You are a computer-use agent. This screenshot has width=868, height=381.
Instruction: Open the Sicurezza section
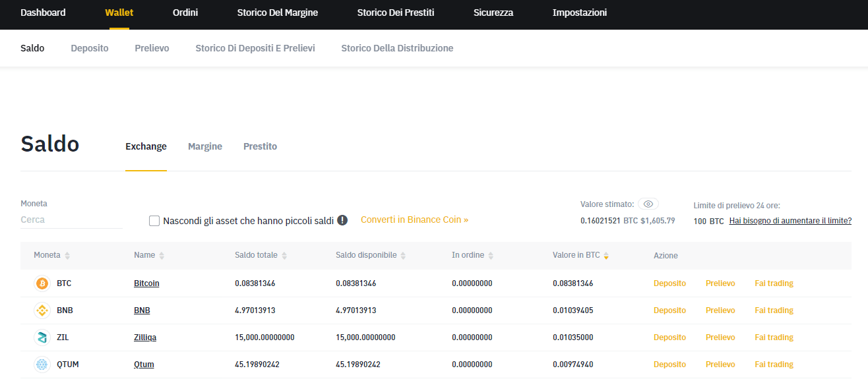(x=493, y=13)
